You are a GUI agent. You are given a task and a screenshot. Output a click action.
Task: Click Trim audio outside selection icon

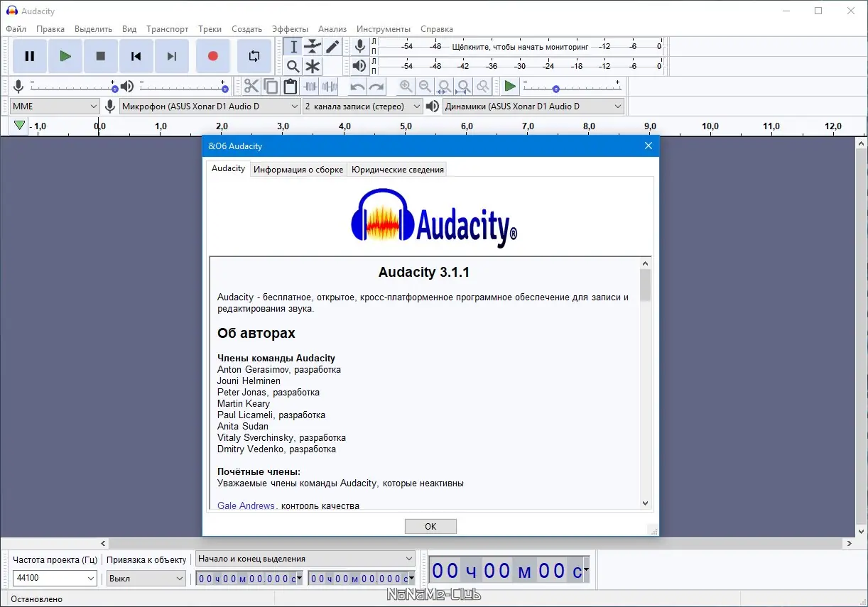[x=310, y=87]
